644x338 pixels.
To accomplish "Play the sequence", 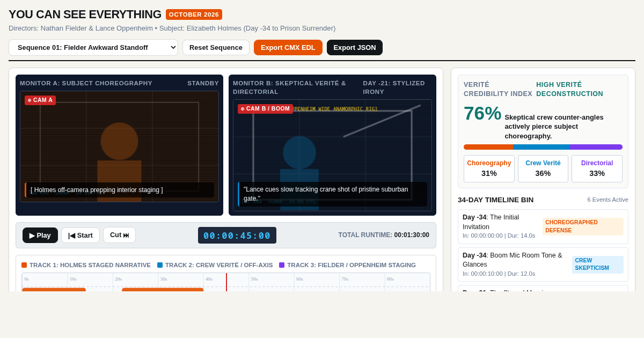I will pos(40,235).
